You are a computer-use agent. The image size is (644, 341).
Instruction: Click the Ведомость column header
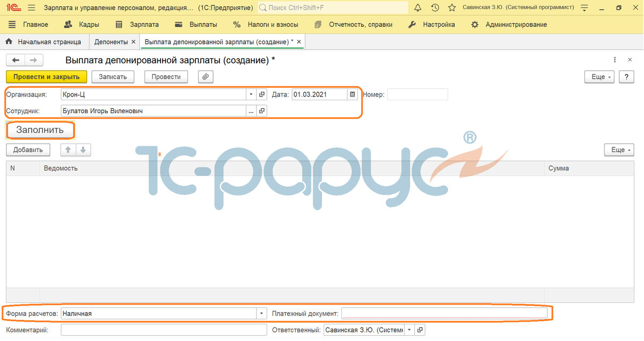292,168
